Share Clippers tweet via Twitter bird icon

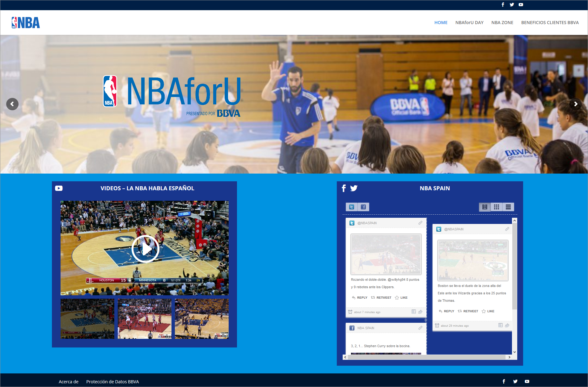click(x=420, y=312)
